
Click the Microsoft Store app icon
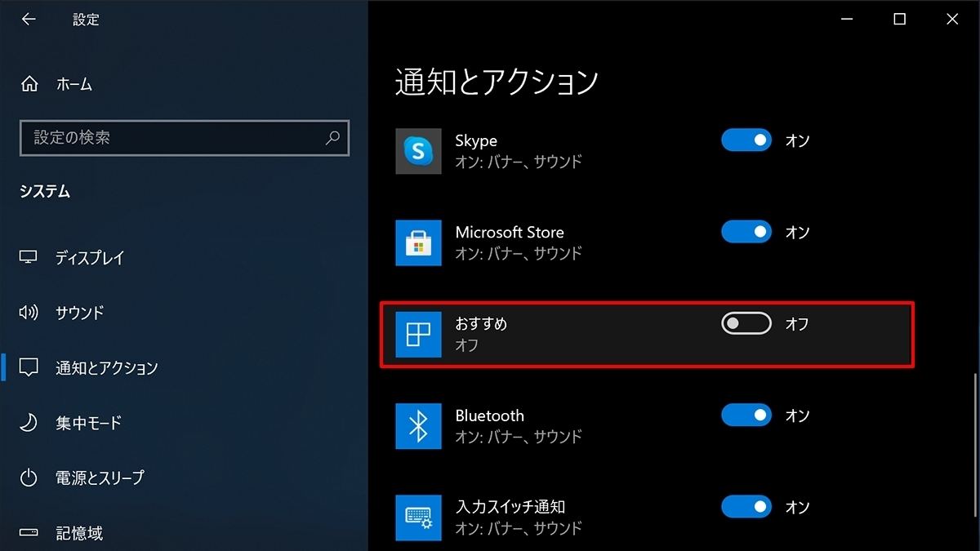418,242
